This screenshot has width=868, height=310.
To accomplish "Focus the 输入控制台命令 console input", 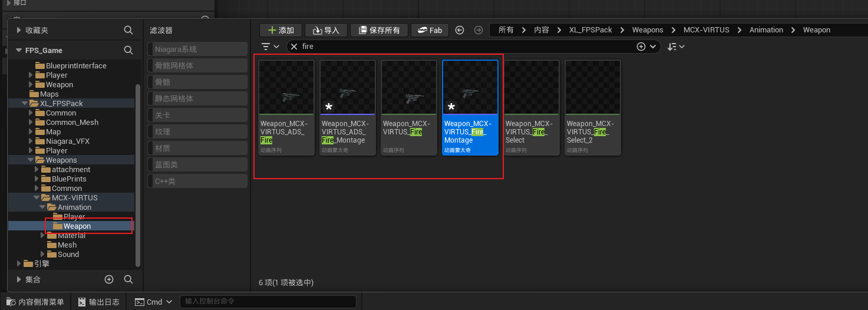I will (268, 302).
